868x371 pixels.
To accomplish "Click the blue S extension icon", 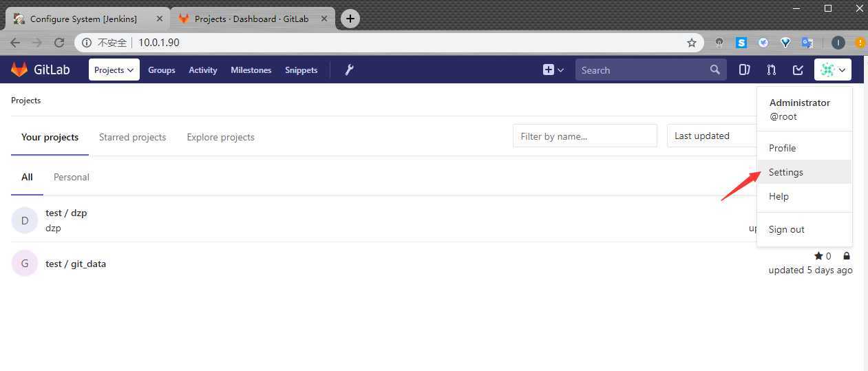I will coord(741,43).
